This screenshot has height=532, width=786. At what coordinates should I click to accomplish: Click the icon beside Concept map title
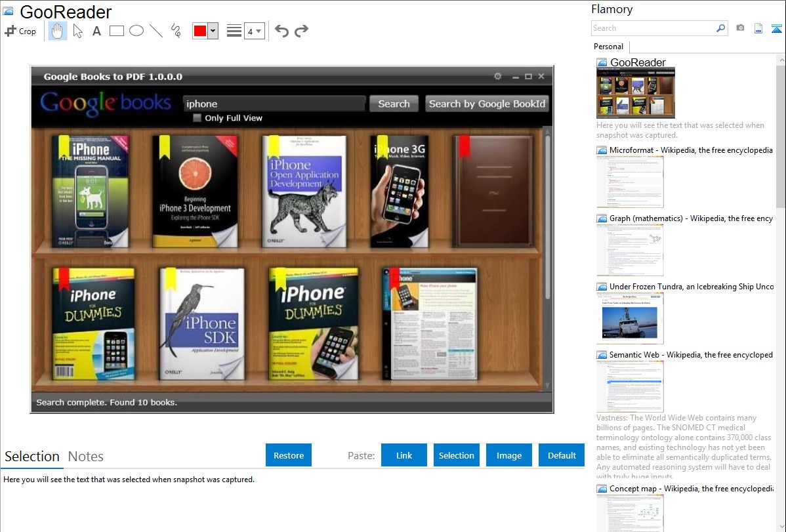602,488
